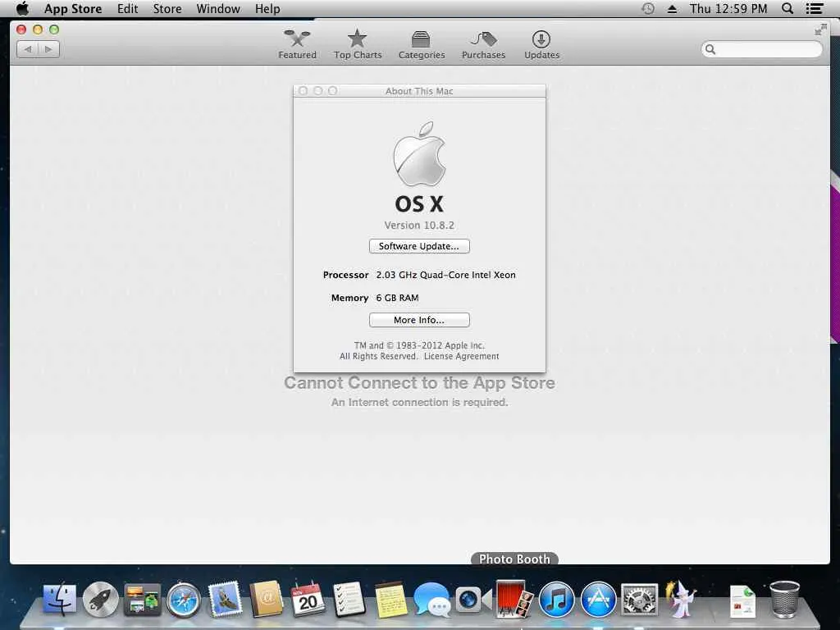This screenshot has width=840, height=630.
Task: Open Messages speech bubble icon
Action: pyautogui.click(x=431, y=600)
